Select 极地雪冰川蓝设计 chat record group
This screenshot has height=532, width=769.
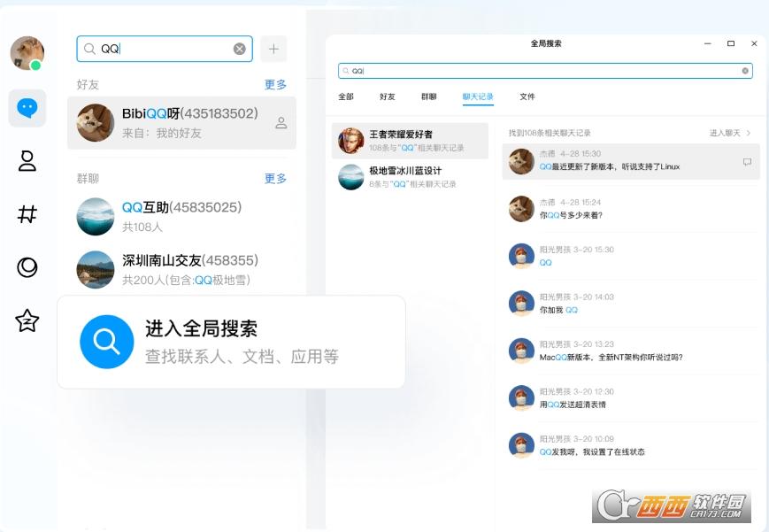click(x=410, y=177)
